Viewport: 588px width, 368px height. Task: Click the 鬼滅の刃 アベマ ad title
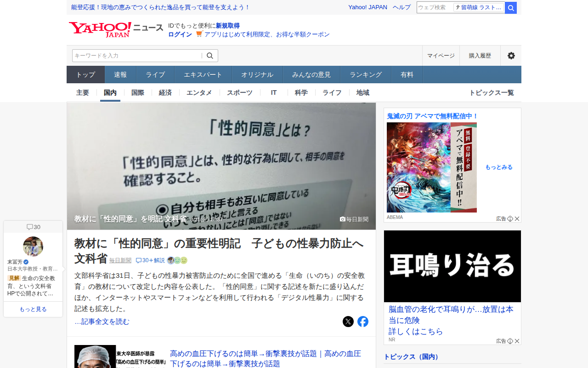click(433, 116)
